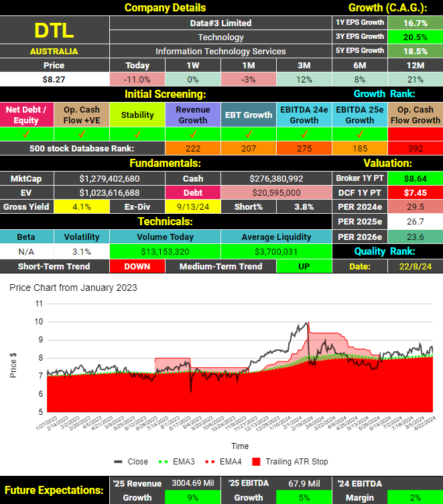Click the red EMA4 legend marker
Image resolution: width=443 pixels, height=504 pixels.
click(210, 462)
